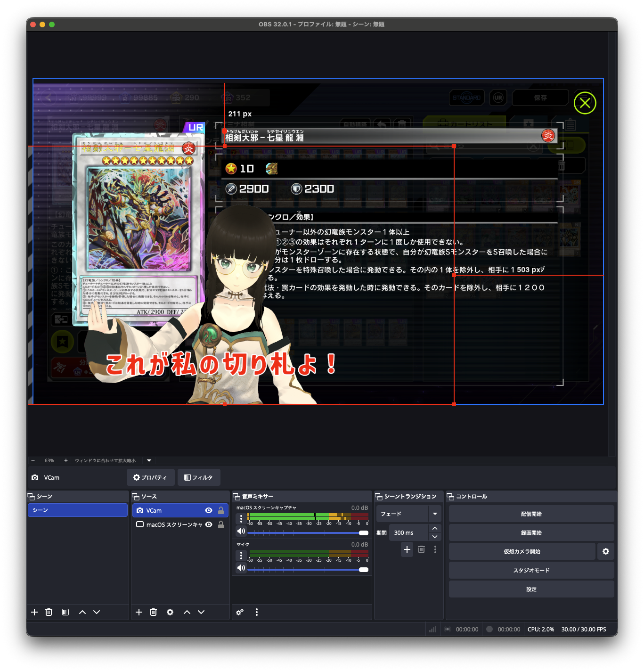
Task: Open source properties gear in Sources panel
Action: tap(170, 612)
